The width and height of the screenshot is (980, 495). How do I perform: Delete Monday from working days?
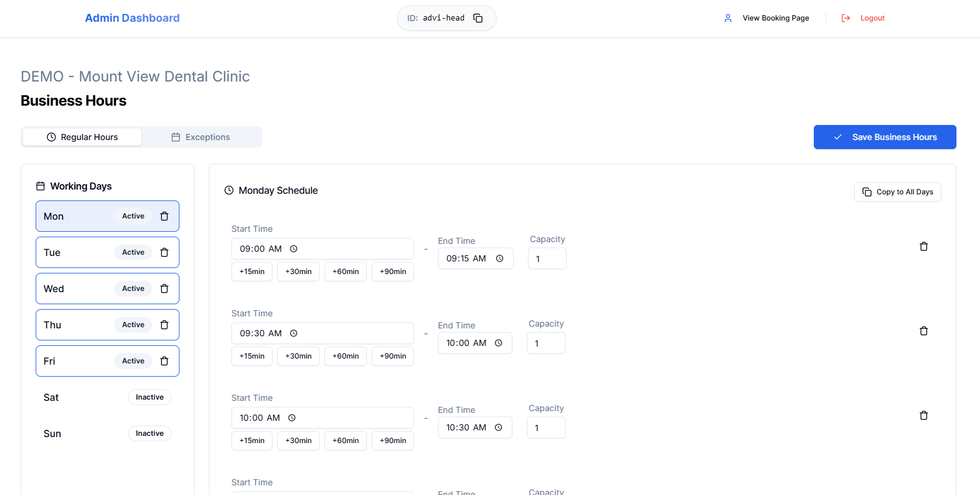164,216
